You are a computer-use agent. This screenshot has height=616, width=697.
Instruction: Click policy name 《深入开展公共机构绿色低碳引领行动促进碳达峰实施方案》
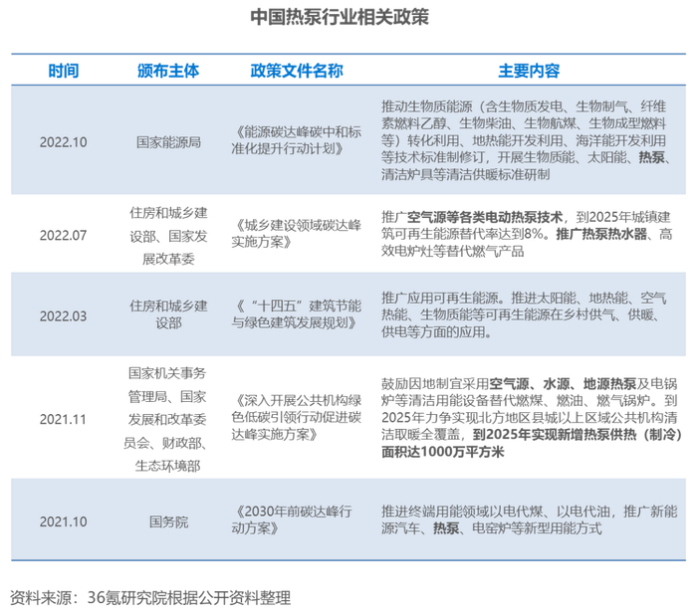296,417
